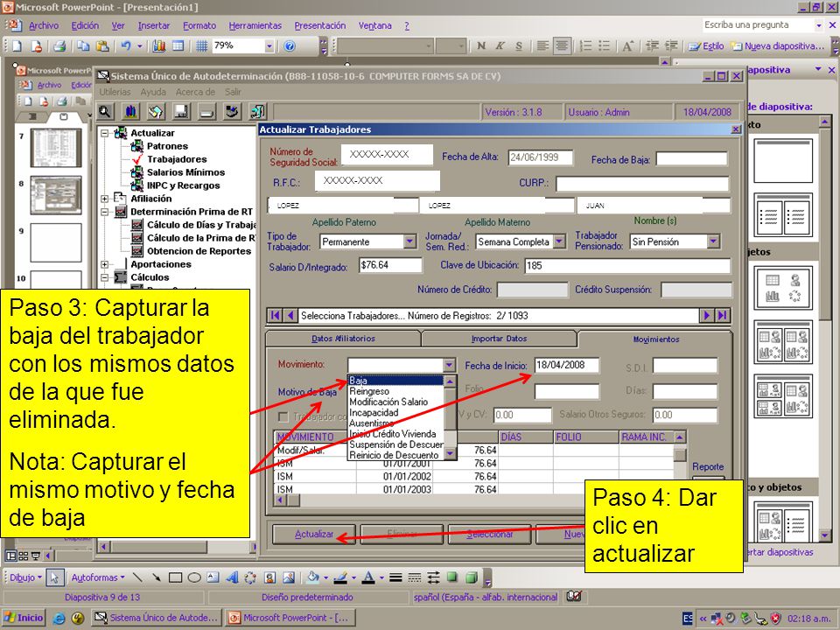The height and width of the screenshot is (630, 840).
Task: Click the Print icon in PowerPoint toolbar
Action: coord(60,46)
